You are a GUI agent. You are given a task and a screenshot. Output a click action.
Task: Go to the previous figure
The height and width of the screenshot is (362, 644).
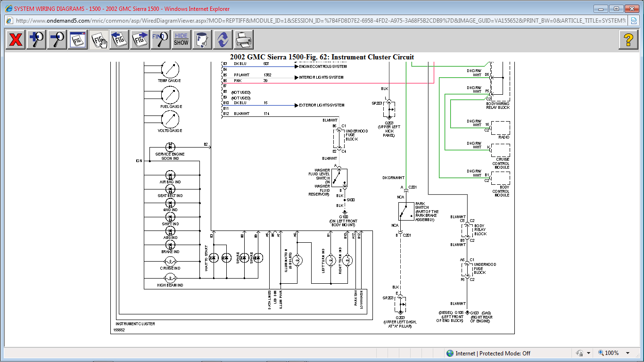120,40
